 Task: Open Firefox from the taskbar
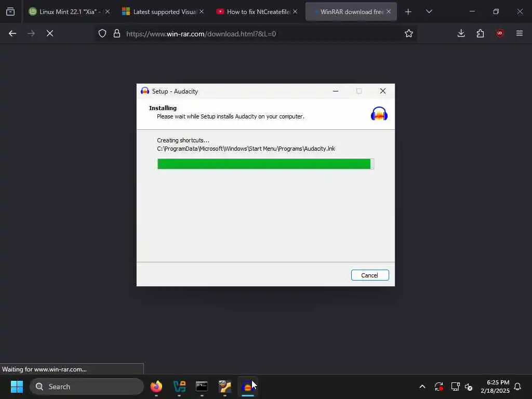(x=156, y=387)
